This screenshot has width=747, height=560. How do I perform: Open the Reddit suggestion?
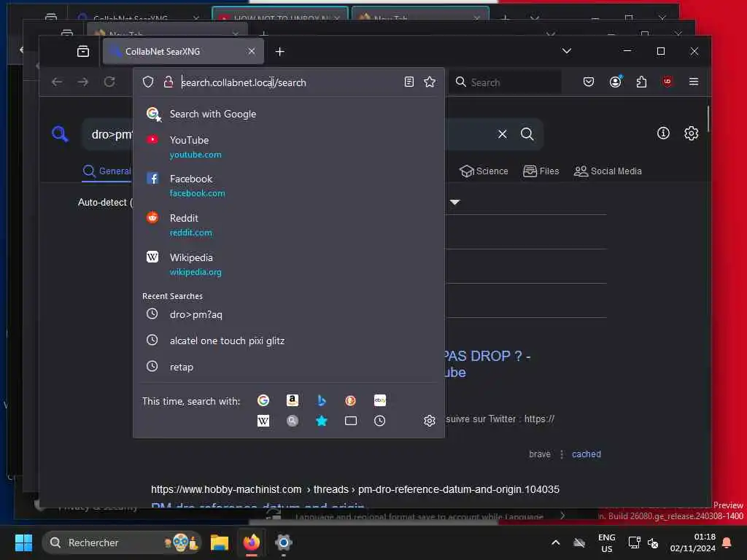[x=289, y=225]
